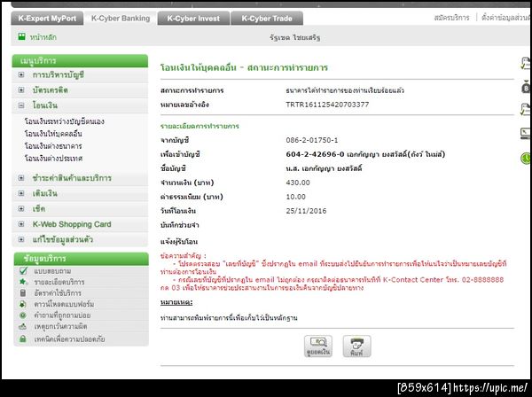
Task: Open the K-Cyber Trade tab
Action: pyautogui.click(x=267, y=19)
